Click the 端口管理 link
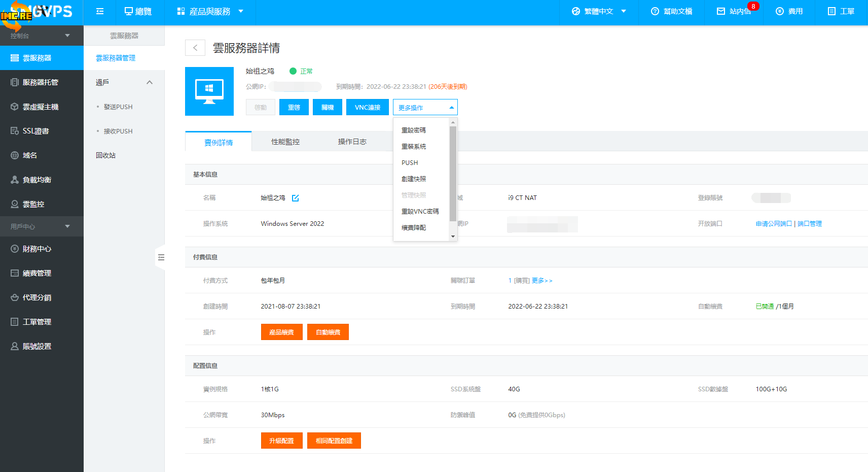 coord(810,224)
